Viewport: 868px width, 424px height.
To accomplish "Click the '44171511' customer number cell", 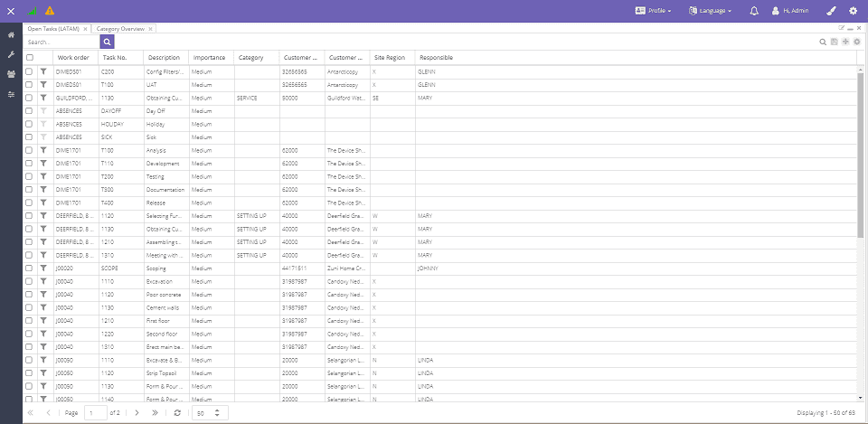I will [302, 268].
